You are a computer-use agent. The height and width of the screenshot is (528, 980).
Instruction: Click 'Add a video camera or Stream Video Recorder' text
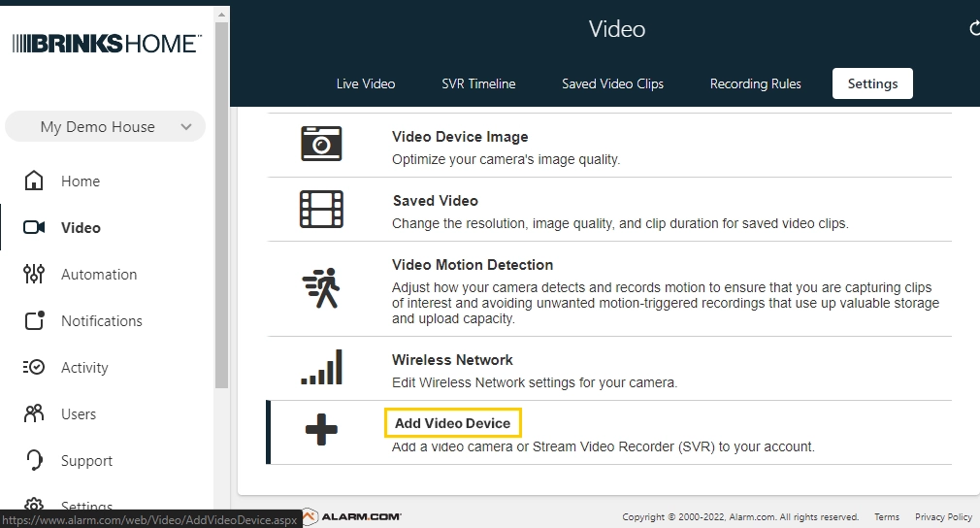coord(604,446)
